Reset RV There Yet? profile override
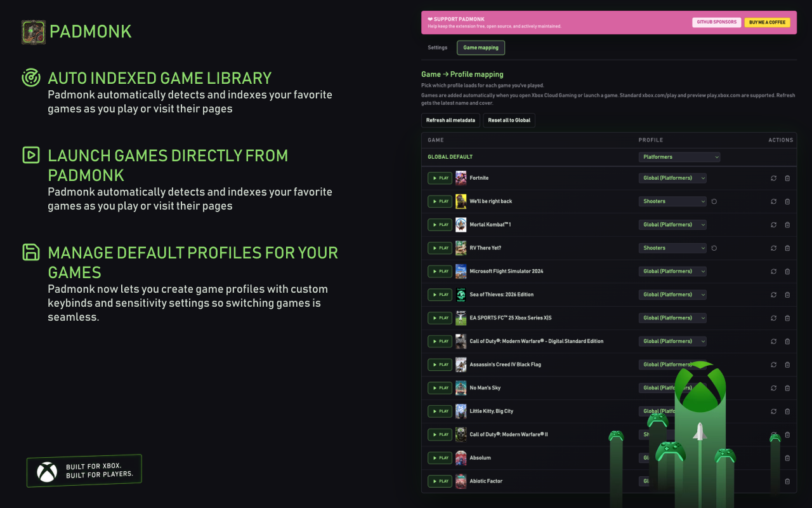The image size is (812, 508). point(714,248)
